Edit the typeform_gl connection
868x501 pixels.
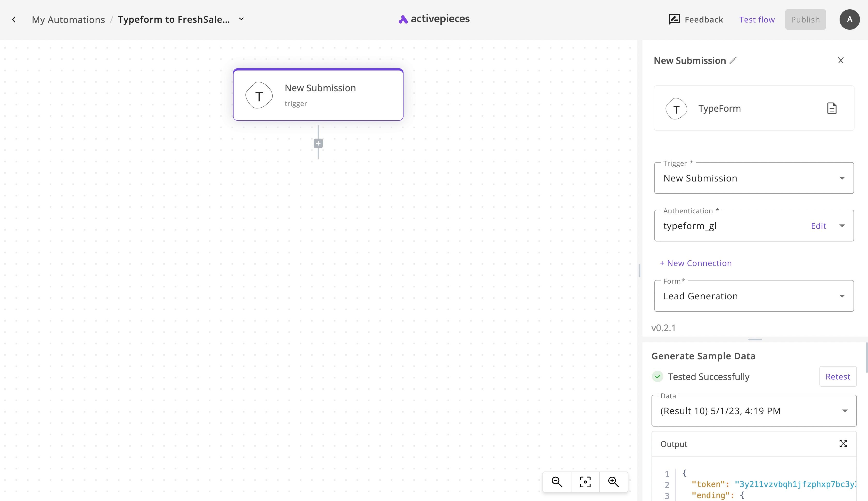tap(818, 226)
